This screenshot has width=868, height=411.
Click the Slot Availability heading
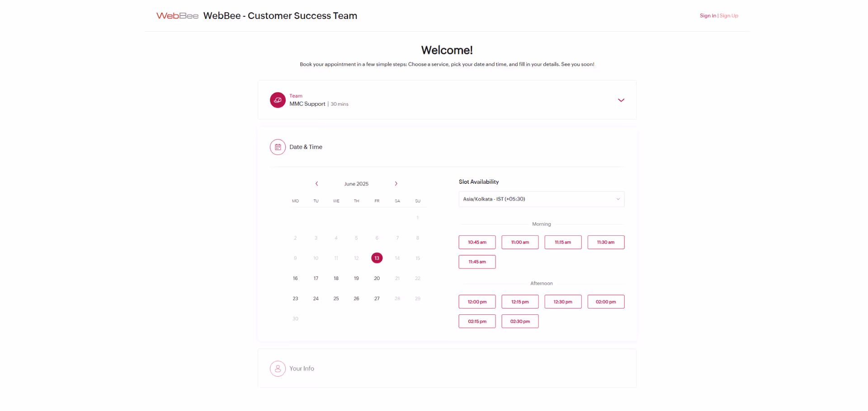tap(479, 182)
